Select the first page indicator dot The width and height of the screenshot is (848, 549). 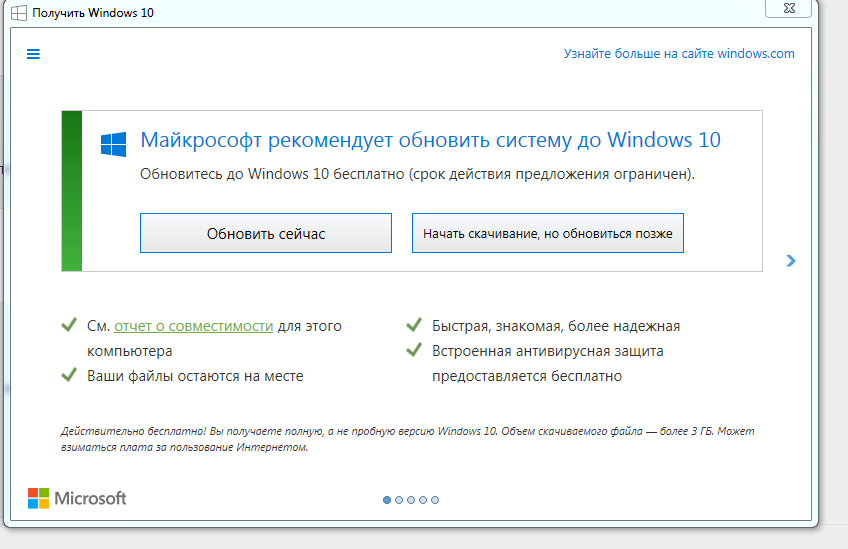click(387, 500)
